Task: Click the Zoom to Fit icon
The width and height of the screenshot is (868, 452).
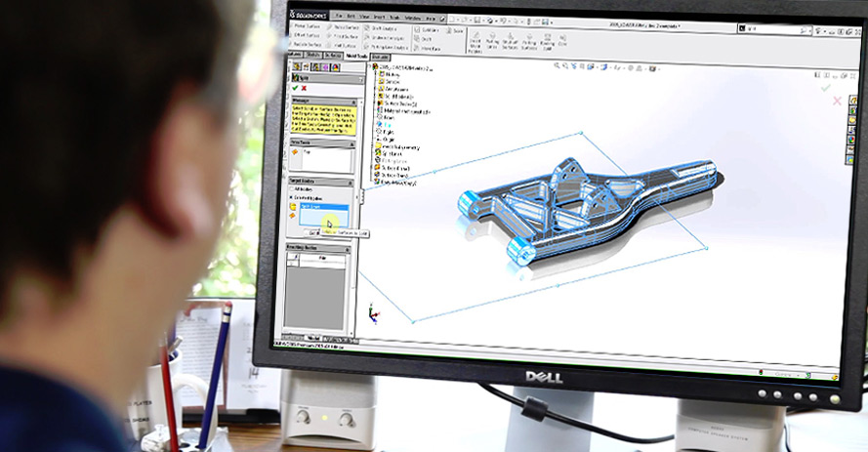Action: (x=557, y=65)
